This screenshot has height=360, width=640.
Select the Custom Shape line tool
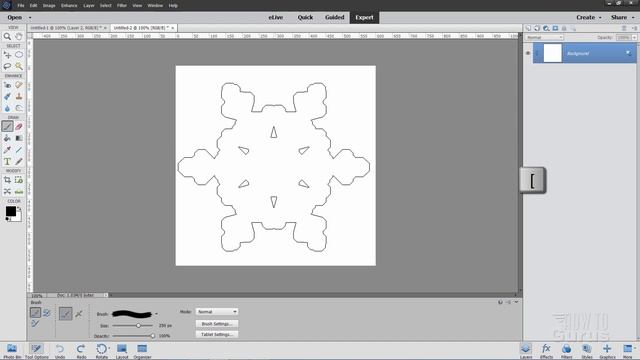click(x=19, y=150)
